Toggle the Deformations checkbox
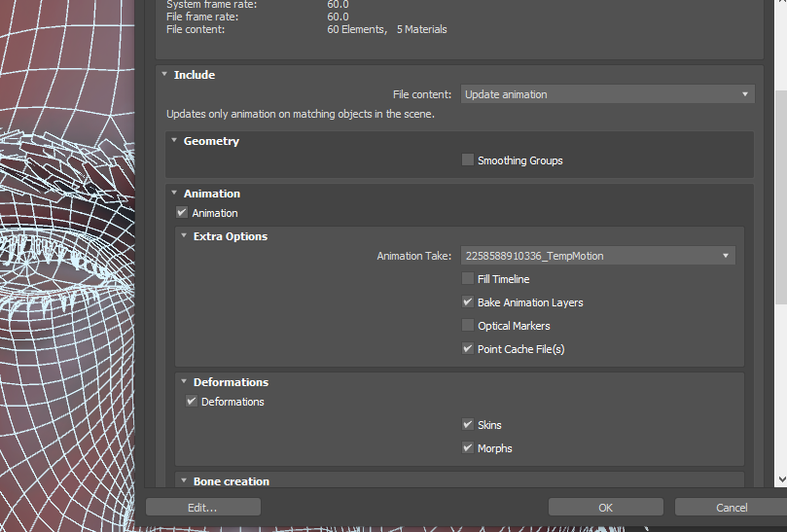 point(192,402)
